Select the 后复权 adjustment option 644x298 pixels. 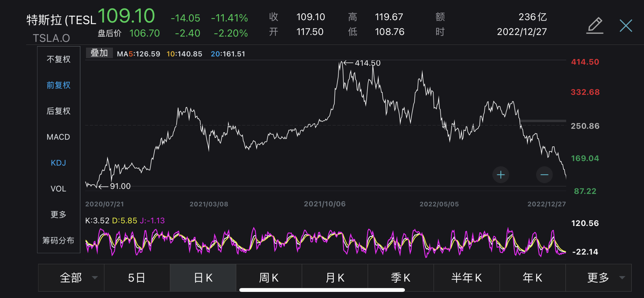click(x=58, y=111)
